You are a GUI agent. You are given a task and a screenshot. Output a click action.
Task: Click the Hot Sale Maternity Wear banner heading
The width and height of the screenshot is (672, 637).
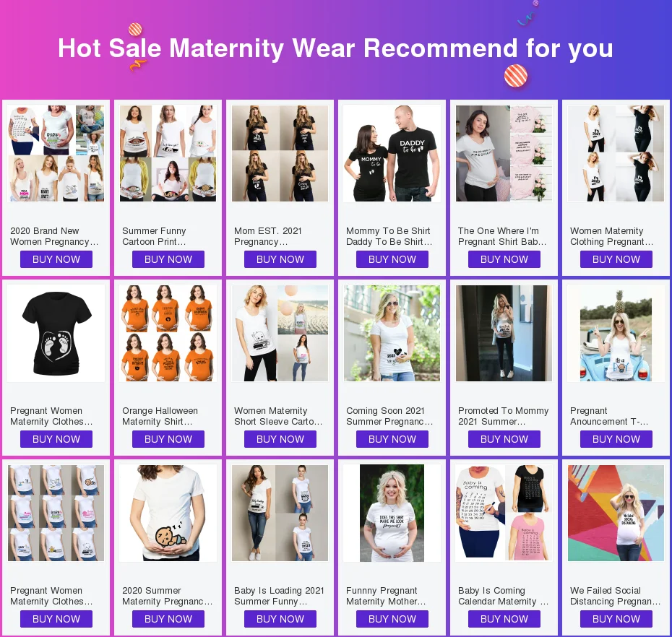[x=335, y=48]
